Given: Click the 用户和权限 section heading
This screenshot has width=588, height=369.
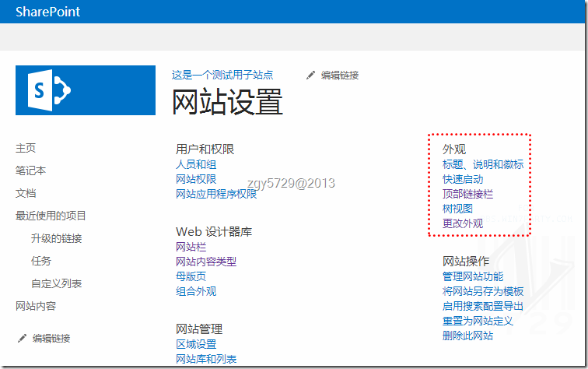Looking at the screenshot, I should (205, 149).
